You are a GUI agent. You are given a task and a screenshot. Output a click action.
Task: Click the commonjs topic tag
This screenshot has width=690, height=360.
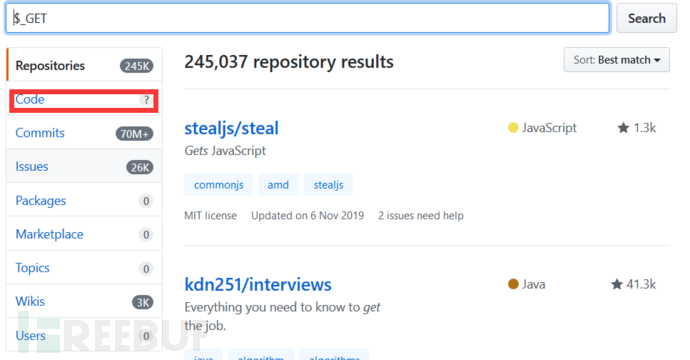point(219,185)
